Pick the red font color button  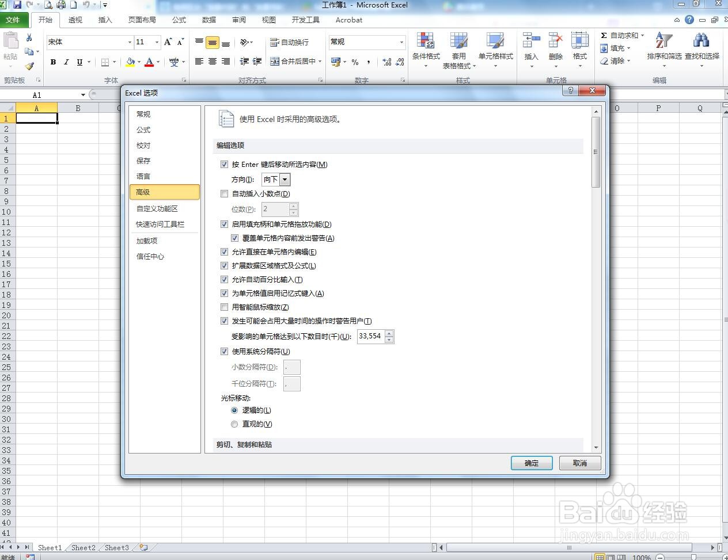point(149,62)
